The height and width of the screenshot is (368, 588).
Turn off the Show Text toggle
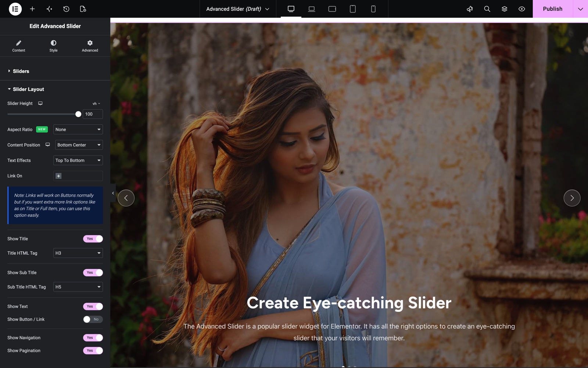point(93,307)
